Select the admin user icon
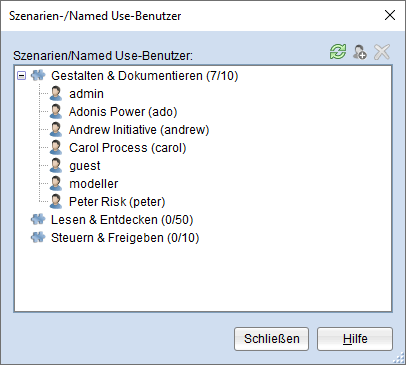This screenshot has height=365, width=406. [56, 94]
